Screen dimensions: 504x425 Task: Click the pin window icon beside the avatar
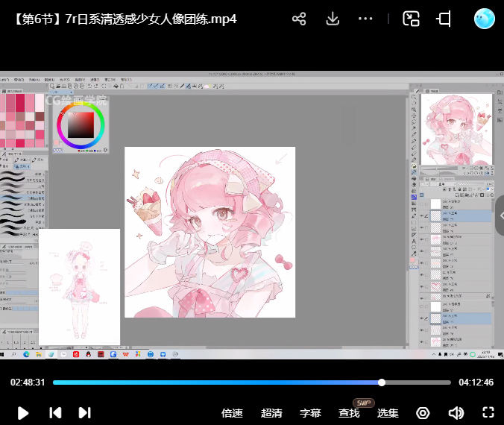tap(444, 19)
